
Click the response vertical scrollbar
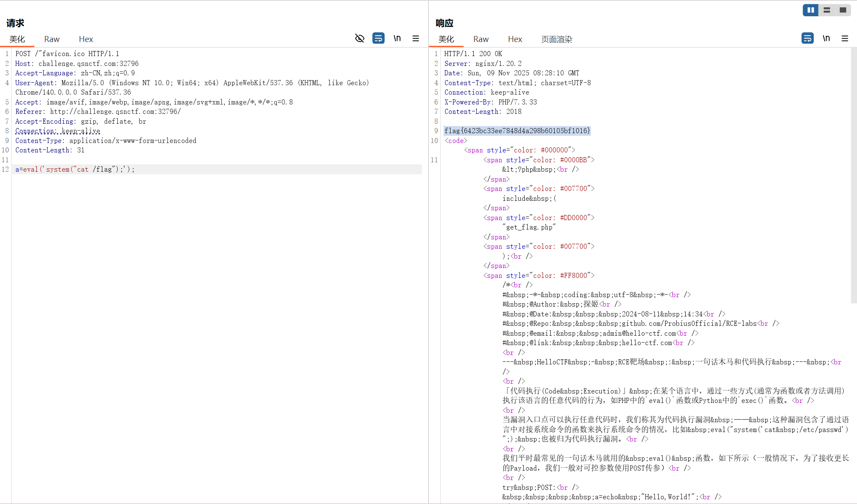coord(854,176)
